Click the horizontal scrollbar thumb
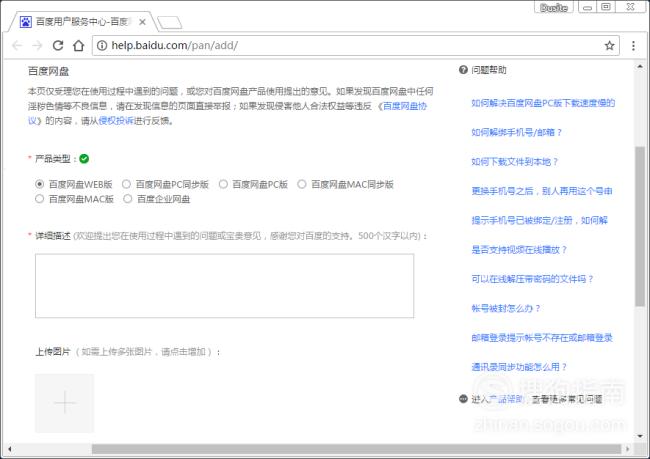The image size is (650, 459). click(x=356, y=449)
